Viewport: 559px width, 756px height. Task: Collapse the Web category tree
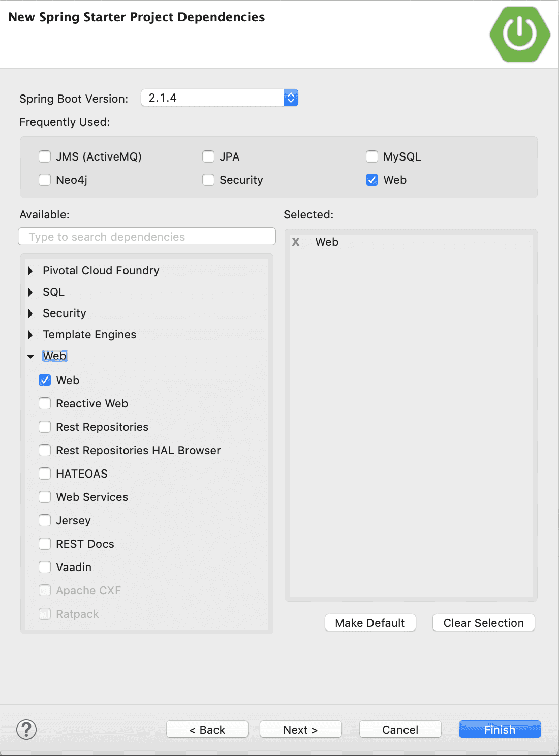coord(30,356)
